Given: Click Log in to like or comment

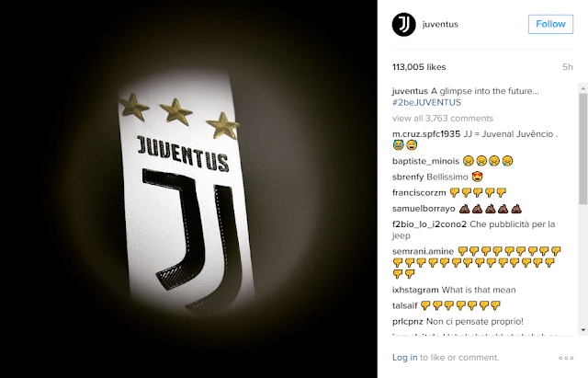Looking at the screenshot, I should [404, 358].
